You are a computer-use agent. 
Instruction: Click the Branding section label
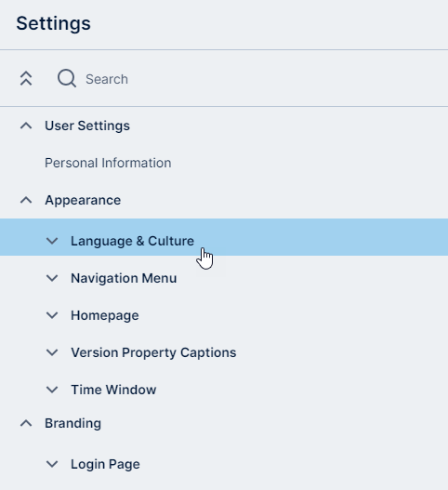click(x=72, y=423)
